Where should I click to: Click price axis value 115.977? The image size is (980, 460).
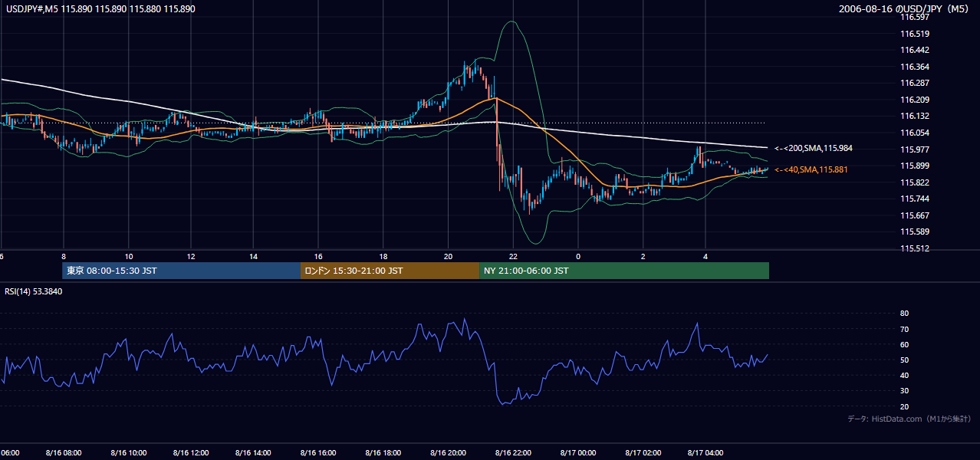pyautogui.click(x=915, y=149)
